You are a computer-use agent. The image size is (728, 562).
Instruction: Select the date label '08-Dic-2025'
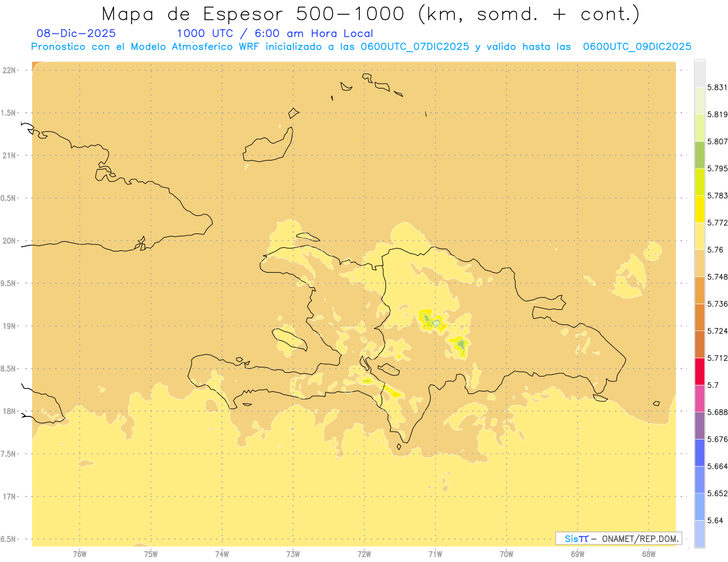tap(76, 33)
